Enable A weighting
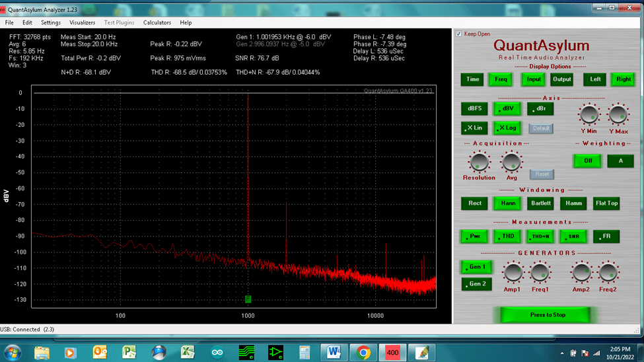The height and width of the screenshot is (362, 644). (x=621, y=161)
